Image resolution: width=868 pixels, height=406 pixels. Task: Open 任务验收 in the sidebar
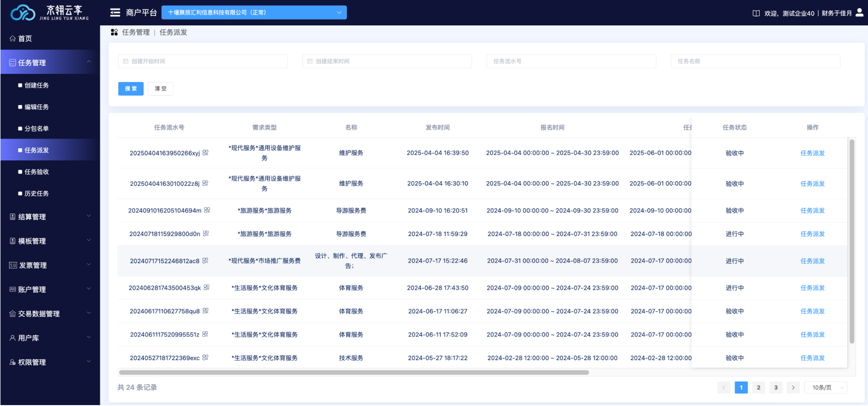pyautogui.click(x=37, y=172)
